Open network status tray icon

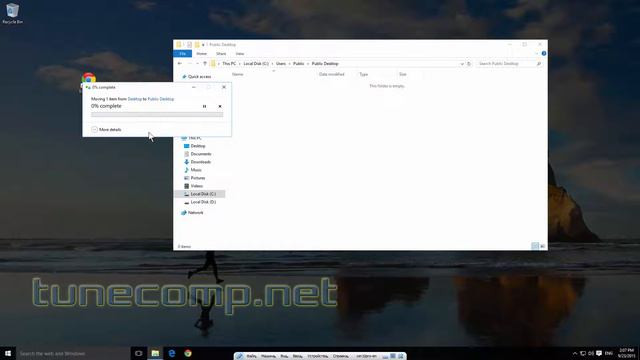point(583,353)
